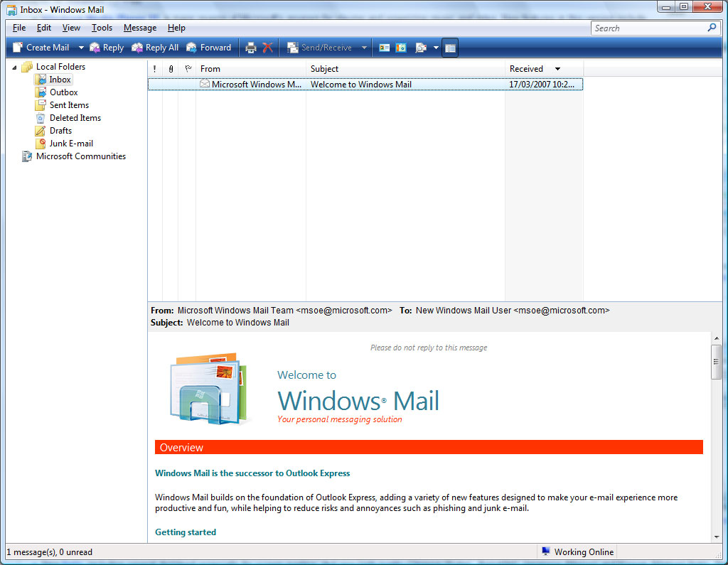Viewport: 728px width, 565px height.
Task: Click the Microsoft Communities newsgroup icon
Action: tap(27, 156)
